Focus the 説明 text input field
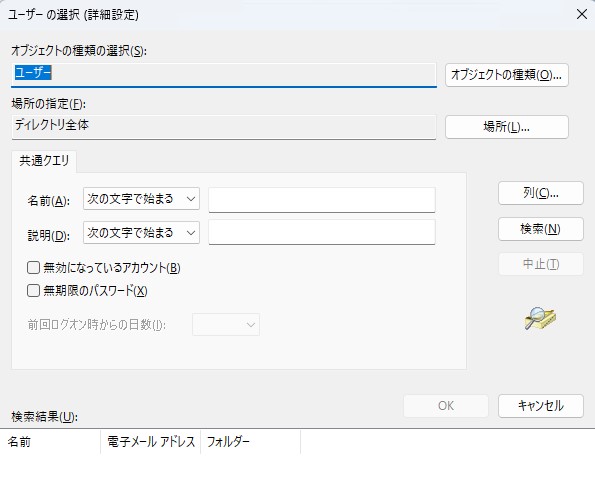 pyautogui.click(x=322, y=232)
